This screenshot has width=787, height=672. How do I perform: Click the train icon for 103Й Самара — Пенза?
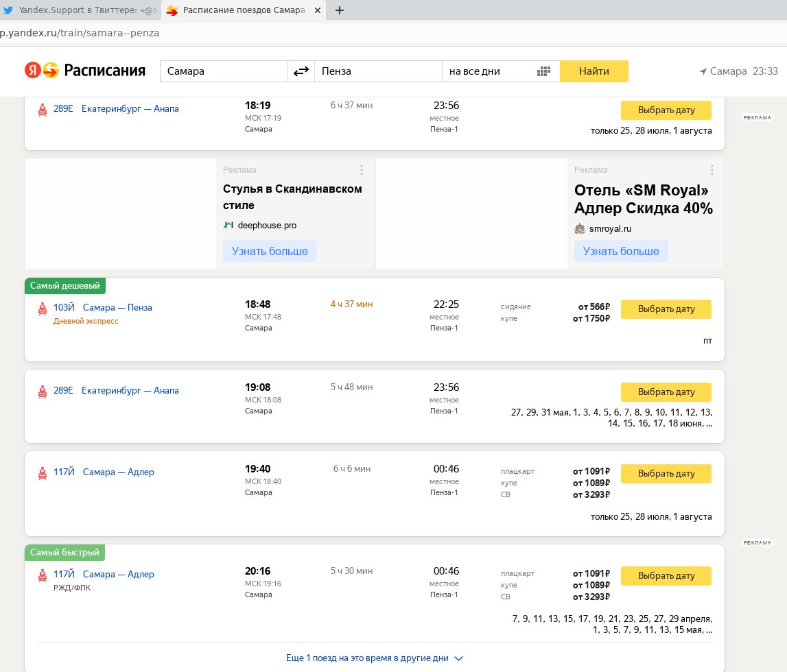click(43, 309)
